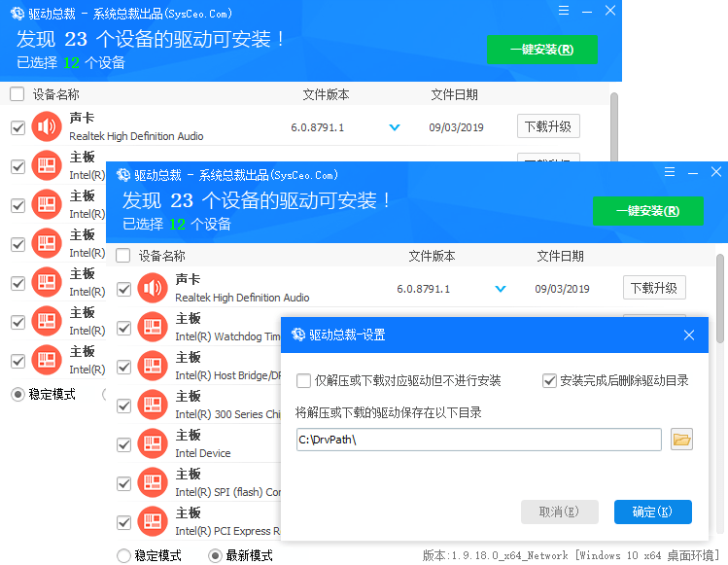728x565 pixels.
Task: Cancel settings with 取消(E) button
Action: (x=560, y=512)
